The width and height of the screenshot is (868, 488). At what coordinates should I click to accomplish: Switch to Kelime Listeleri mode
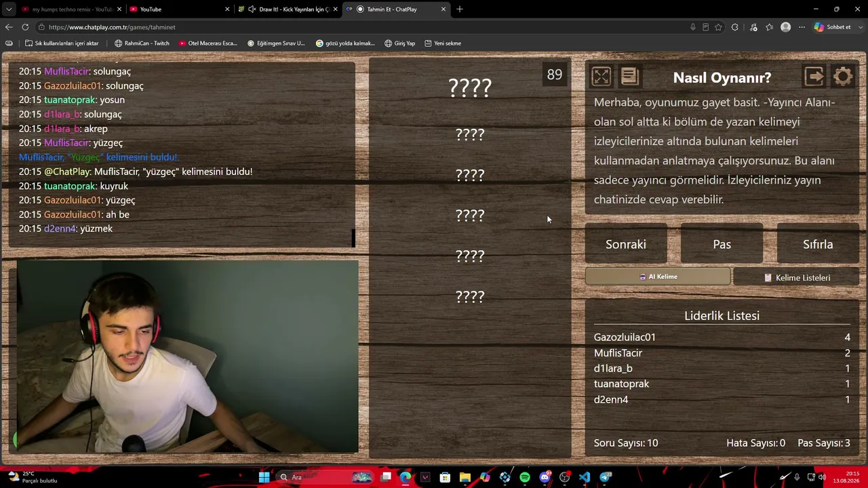pos(797,277)
